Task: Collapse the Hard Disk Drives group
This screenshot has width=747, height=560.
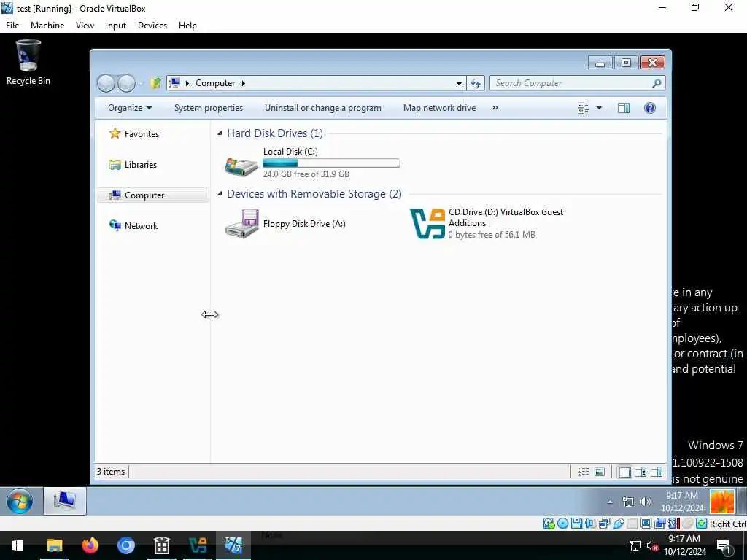Action: [220, 133]
